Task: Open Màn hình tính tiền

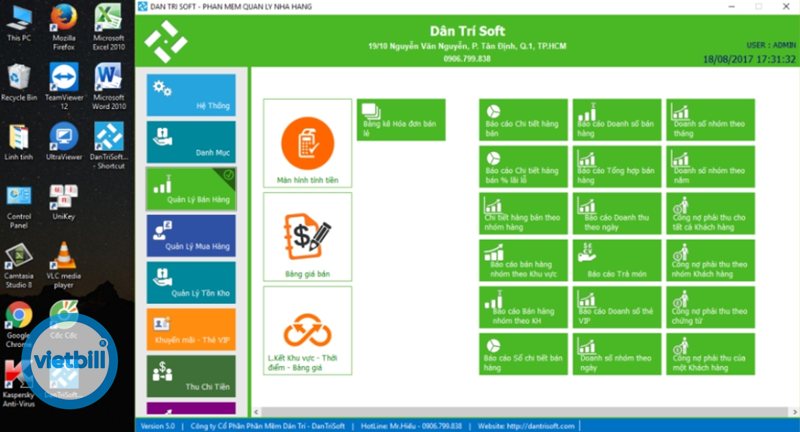Action: (x=308, y=143)
